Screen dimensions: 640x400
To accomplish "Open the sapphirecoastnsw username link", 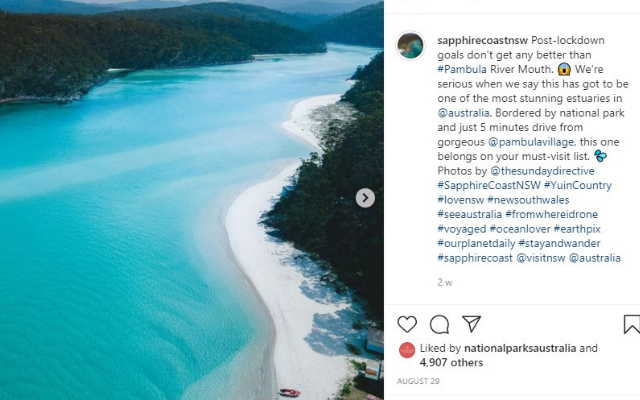I will (475, 40).
